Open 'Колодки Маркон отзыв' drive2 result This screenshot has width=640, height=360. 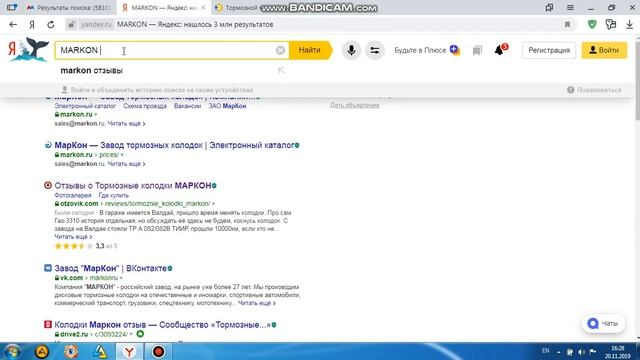pyautogui.click(x=163, y=325)
